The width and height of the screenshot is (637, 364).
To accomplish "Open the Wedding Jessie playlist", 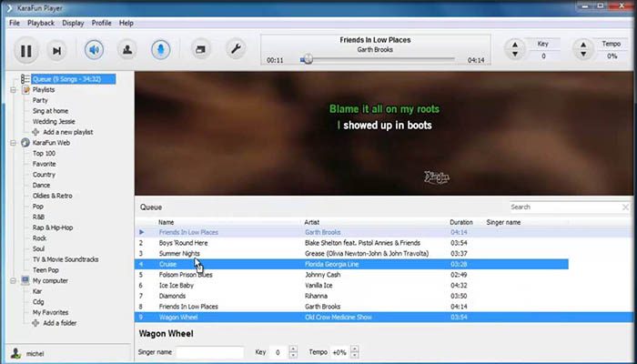I will (54, 121).
